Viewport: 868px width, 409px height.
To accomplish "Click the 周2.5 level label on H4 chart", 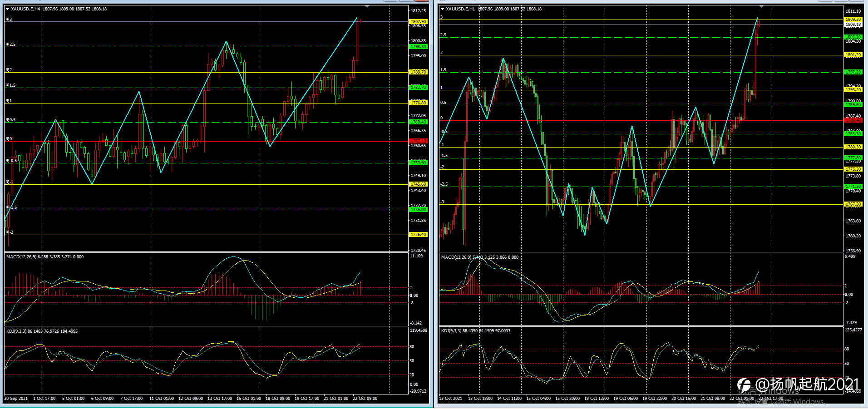I will pos(10,44).
